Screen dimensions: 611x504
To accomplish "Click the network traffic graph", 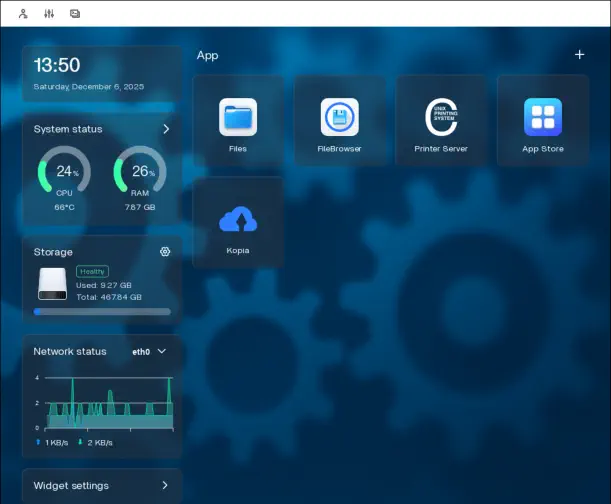I will click(105, 403).
